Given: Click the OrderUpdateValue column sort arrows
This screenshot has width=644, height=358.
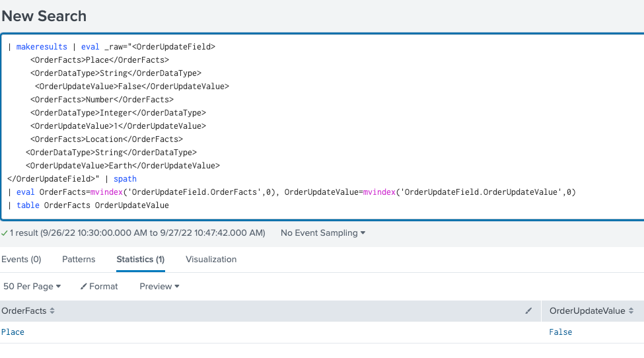Looking at the screenshot, I should [x=631, y=311].
